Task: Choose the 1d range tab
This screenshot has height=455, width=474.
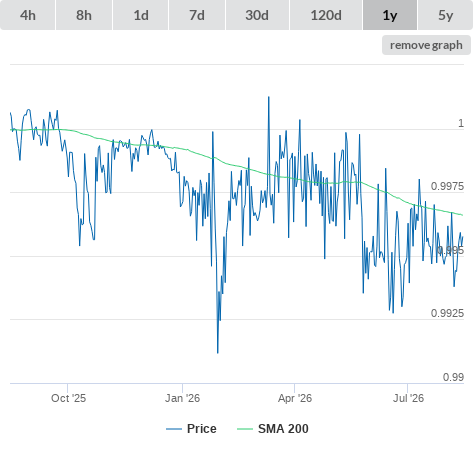Action: [141, 15]
